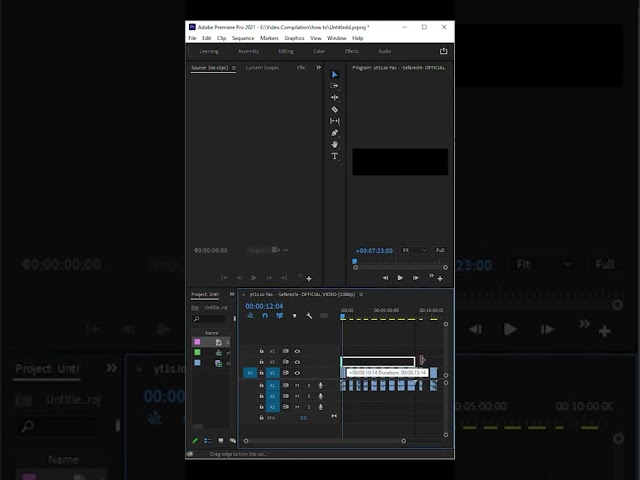The width and height of the screenshot is (640, 480).
Task: Open program monitor button editor plus
Action: [x=440, y=278]
